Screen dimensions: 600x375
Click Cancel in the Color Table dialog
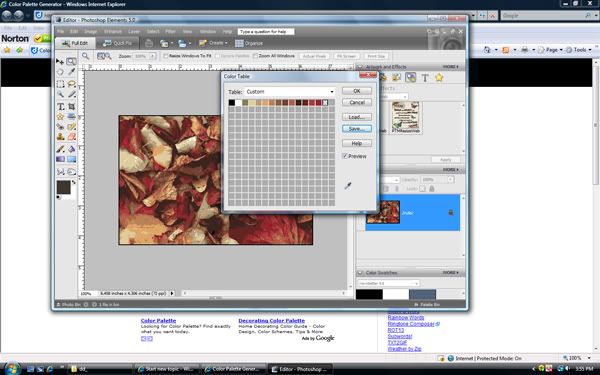click(357, 103)
